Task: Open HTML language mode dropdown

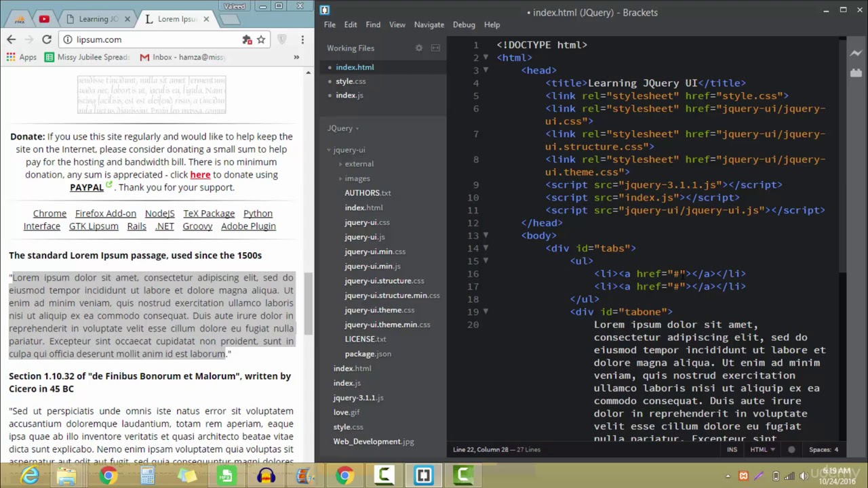Action: coord(762,449)
